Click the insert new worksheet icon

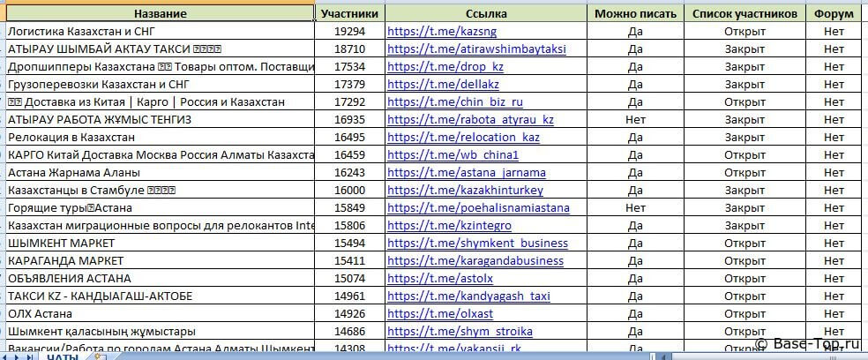[100, 356]
